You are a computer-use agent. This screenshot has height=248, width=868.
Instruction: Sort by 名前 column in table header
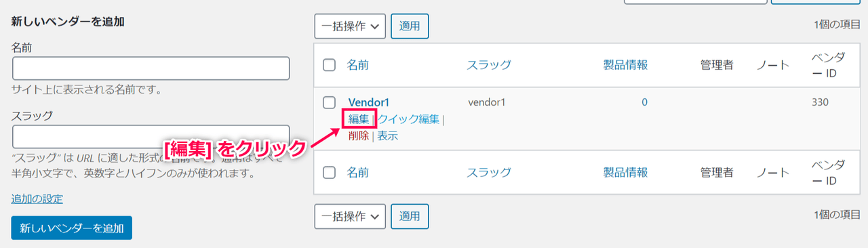(358, 65)
